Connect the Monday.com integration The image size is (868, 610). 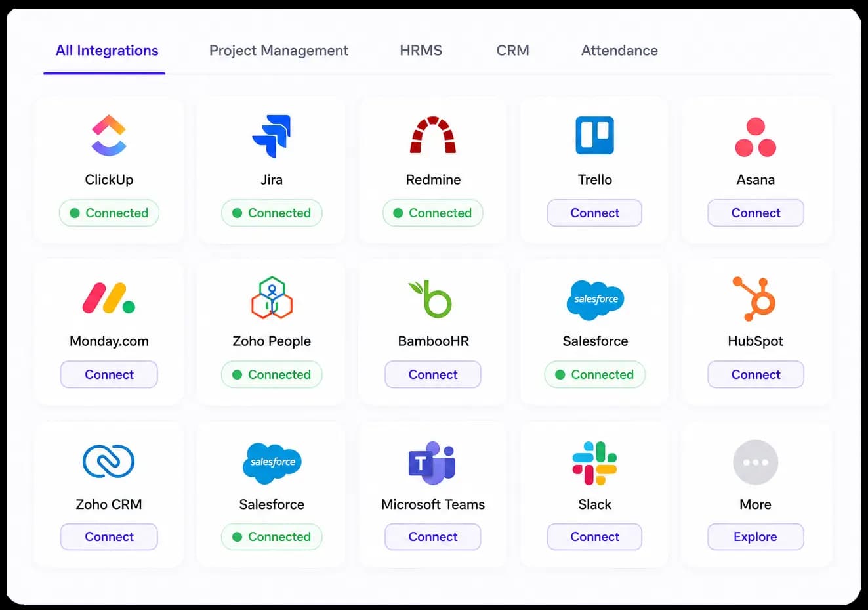click(x=109, y=374)
